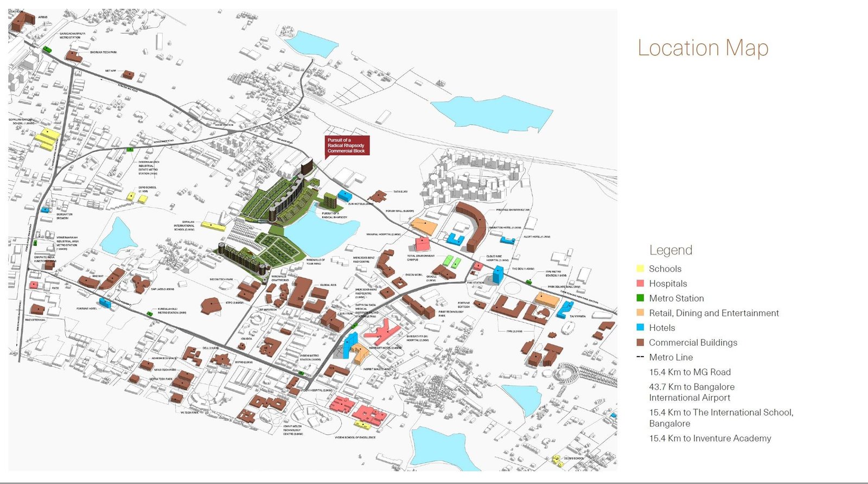This screenshot has width=868, height=484.
Task: Select the blue Sheraton Hotel building
Action: click(455, 239)
